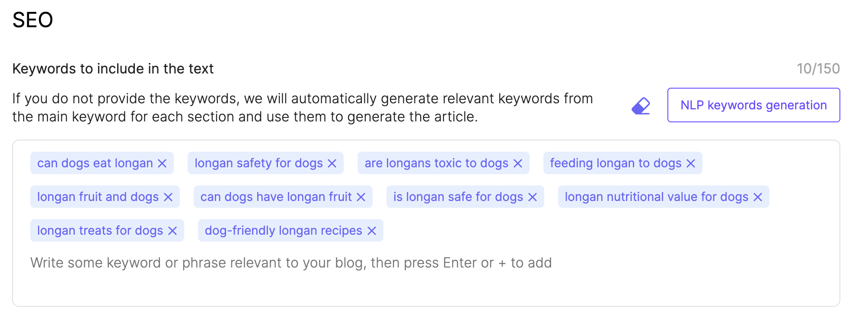868x325 pixels.
Task: Click the 'feeding longan to dogs' tag text
Action: pyautogui.click(x=616, y=163)
